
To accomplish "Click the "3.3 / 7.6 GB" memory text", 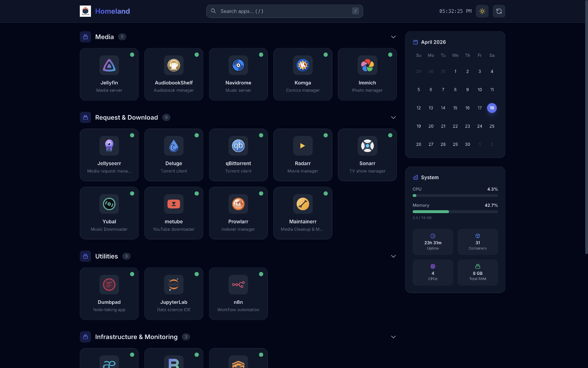I will [x=422, y=218].
